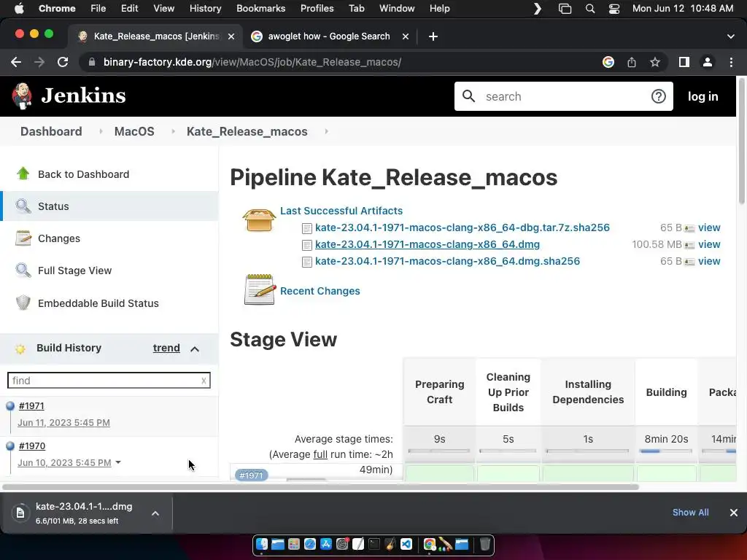747x560 pixels.
Task: Close the downloads bar
Action: (734, 513)
